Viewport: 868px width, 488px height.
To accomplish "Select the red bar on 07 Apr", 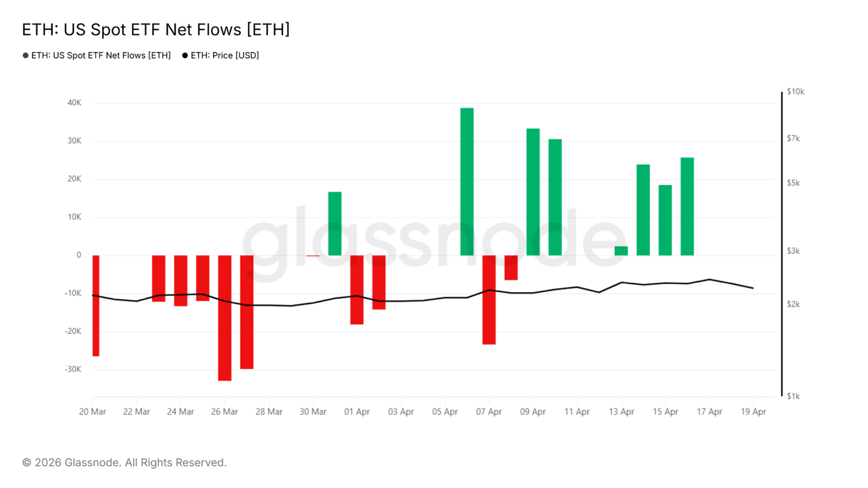I will point(489,300).
